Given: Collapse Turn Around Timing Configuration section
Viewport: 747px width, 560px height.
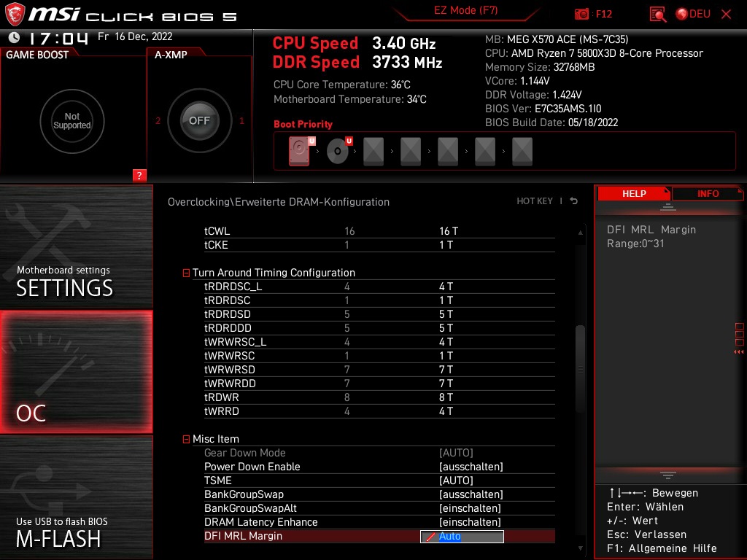Looking at the screenshot, I should tap(186, 273).
